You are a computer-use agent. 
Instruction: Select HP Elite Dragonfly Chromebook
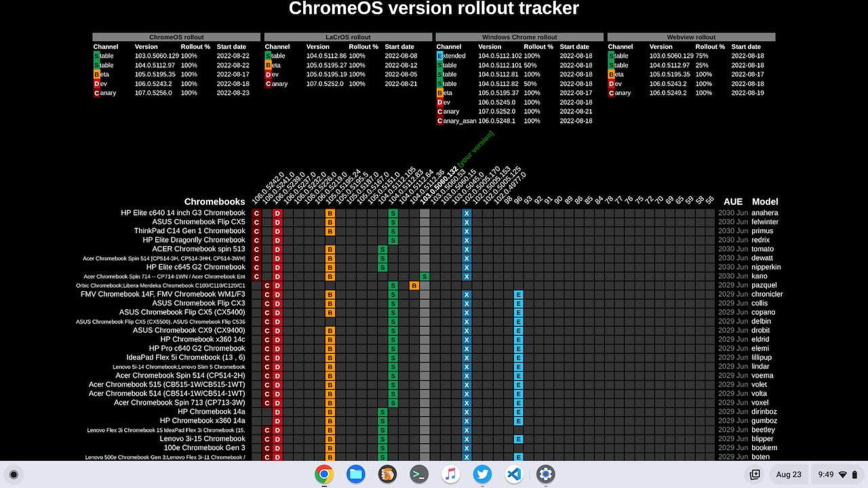194,240
